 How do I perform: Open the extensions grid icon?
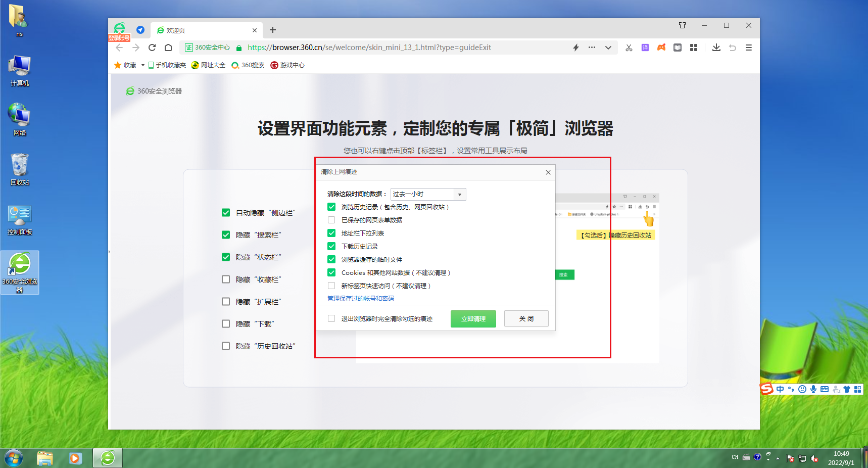pyautogui.click(x=694, y=48)
